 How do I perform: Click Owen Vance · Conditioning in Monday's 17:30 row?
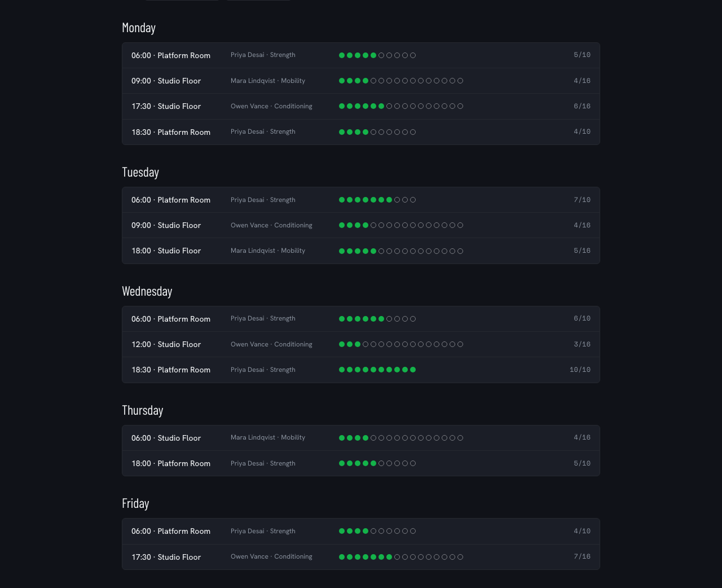click(x=271, y=106)
